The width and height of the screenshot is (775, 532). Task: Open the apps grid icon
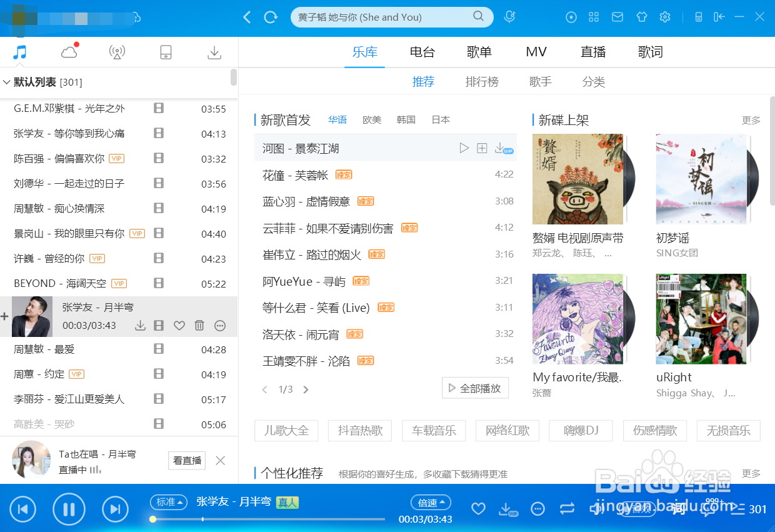pyautogui.click(x=594, y=17)
